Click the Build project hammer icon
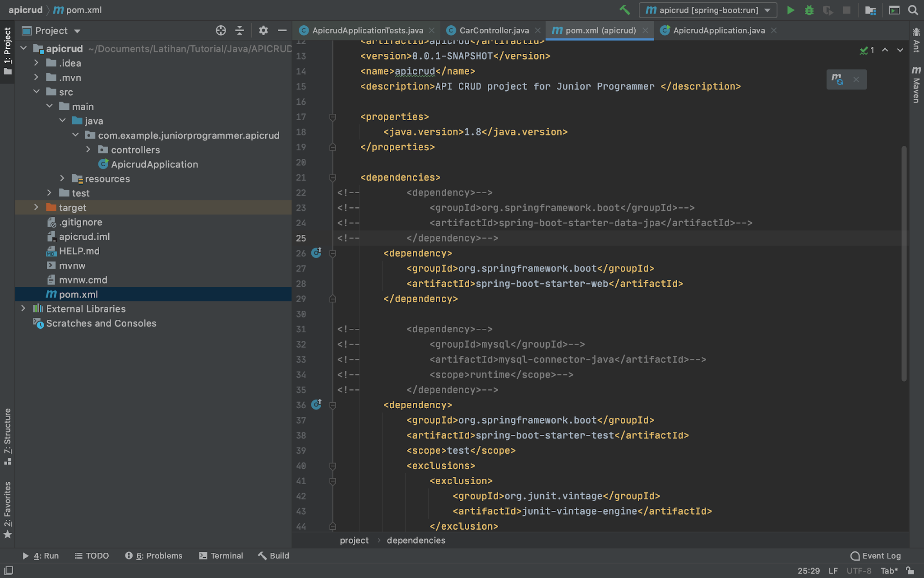The height and width of the screenshot is (578, 924). tap(624, 10)
